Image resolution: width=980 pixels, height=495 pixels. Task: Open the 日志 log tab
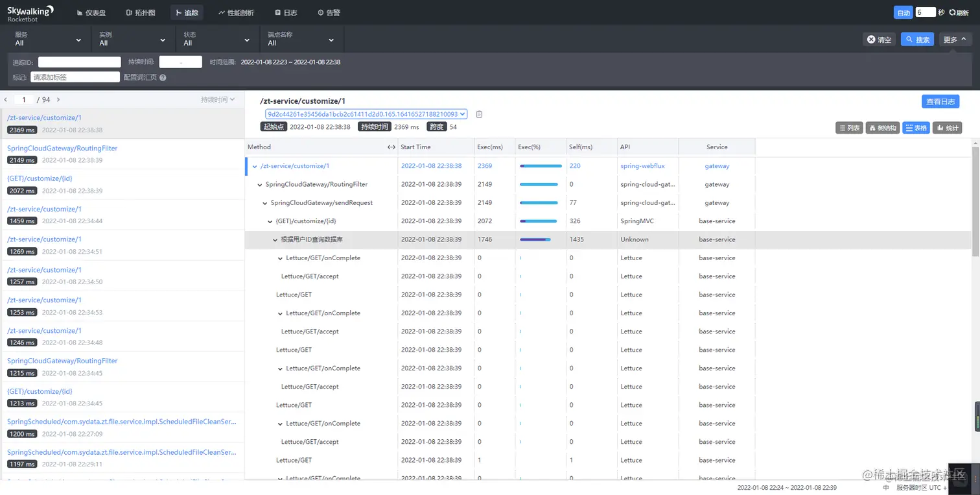point(286,12)
